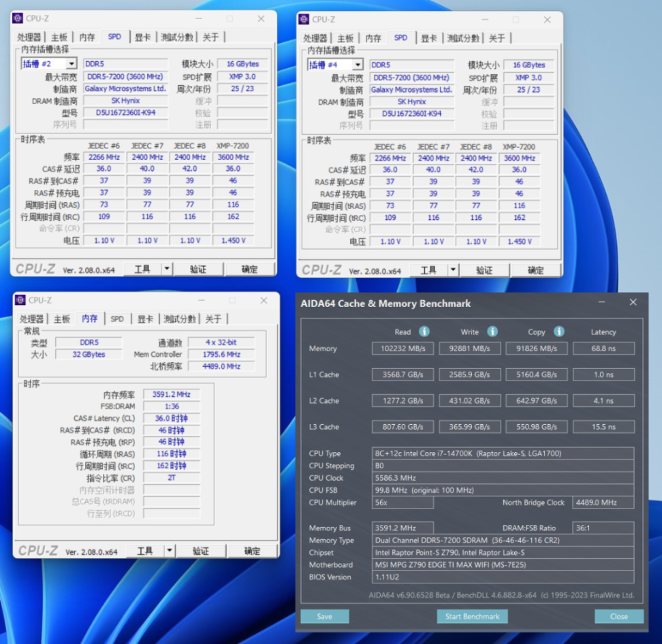Open 关于 tab in memory window
662x644 pixels.
[213, 319]
